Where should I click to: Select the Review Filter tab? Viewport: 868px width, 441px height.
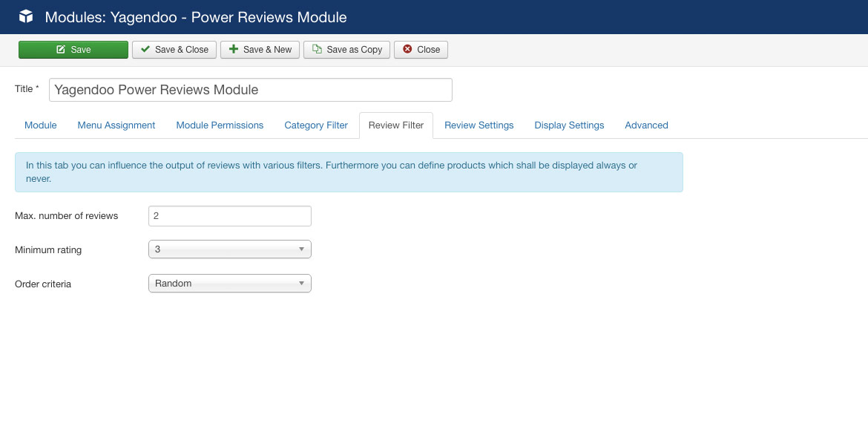pyautogui.click(x=396, y=125)
